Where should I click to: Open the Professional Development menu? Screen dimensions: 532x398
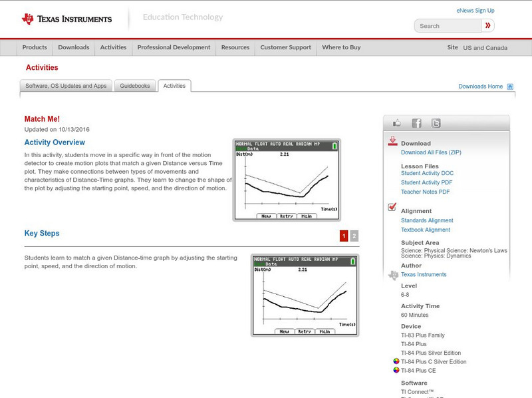click(x=174, y=47)
